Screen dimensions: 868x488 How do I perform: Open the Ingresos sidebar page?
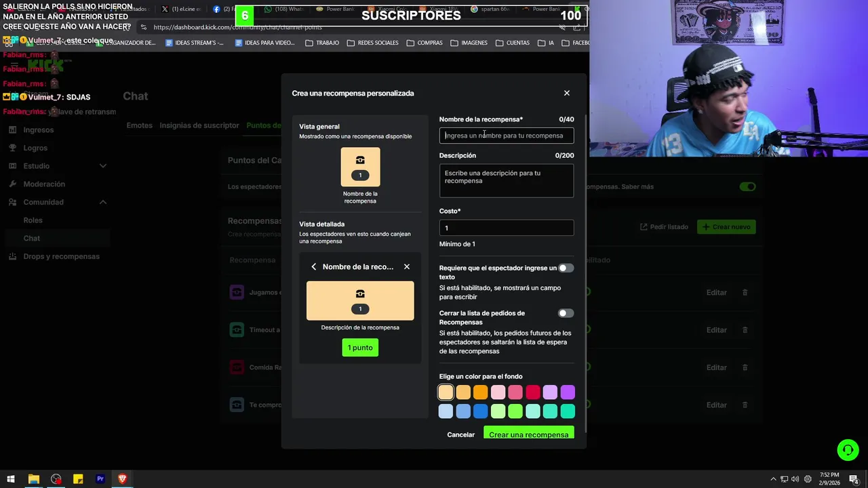pos(38,129)
